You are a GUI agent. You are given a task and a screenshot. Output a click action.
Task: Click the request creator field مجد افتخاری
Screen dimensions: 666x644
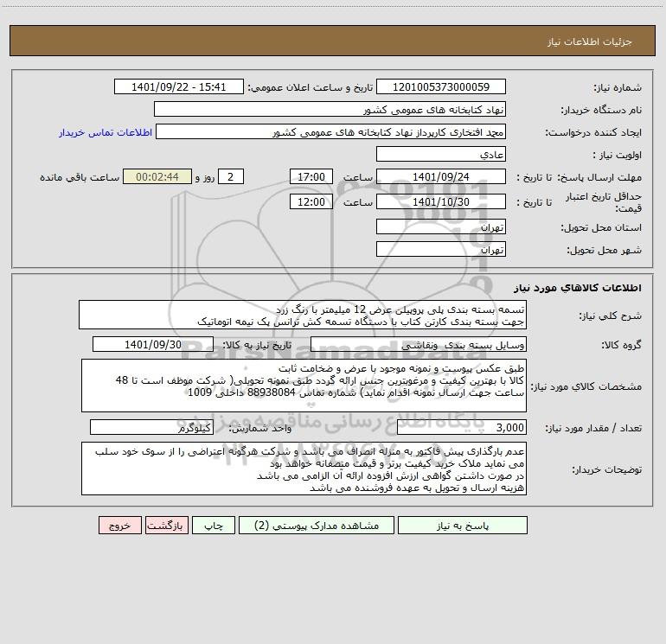pyautogui.click(x=331, y=131)
